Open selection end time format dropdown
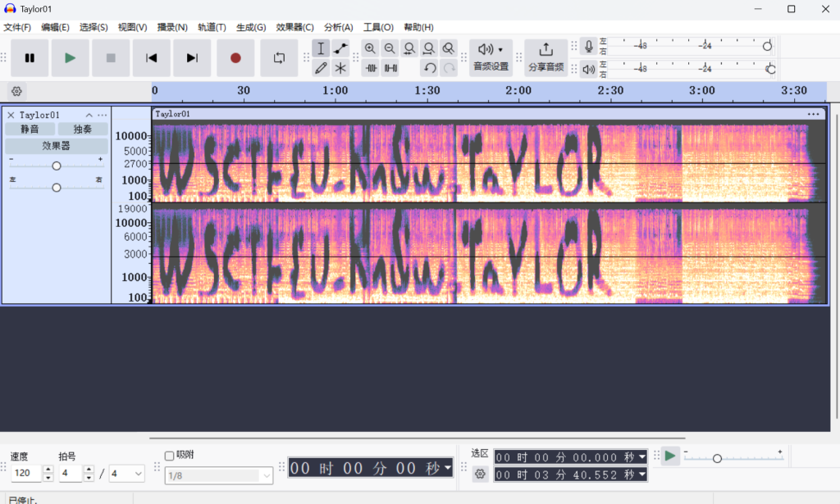 (x=641, y=474)
